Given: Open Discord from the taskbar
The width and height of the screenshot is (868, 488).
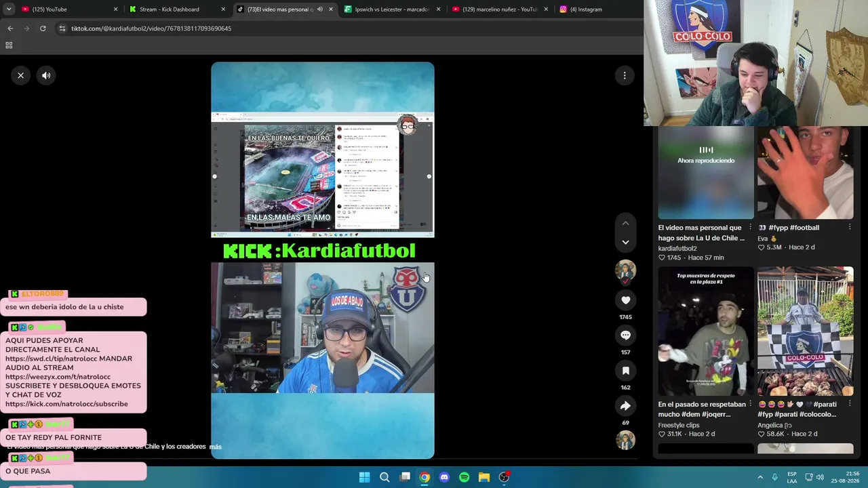Looking at the screenshot, I should 444,477.
